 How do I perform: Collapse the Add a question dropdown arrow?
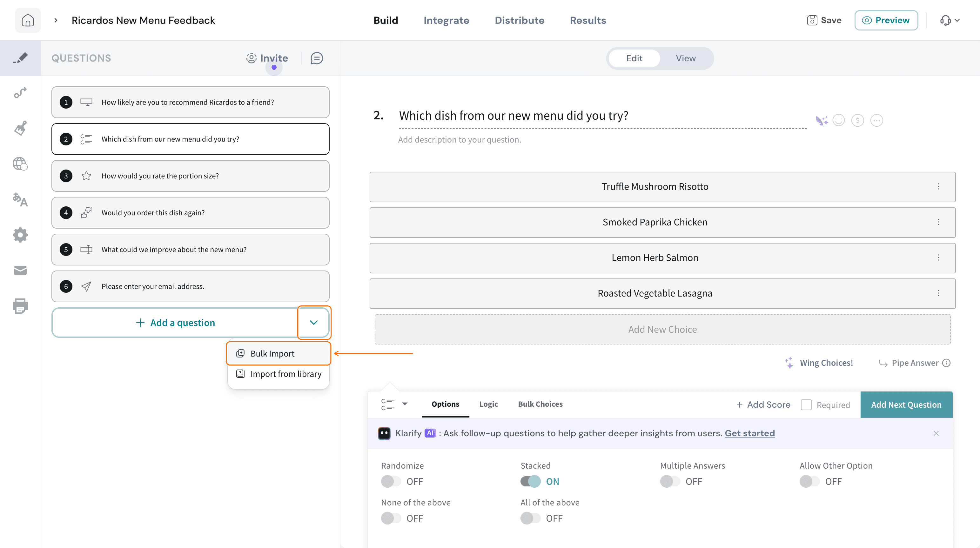[313, 323]
